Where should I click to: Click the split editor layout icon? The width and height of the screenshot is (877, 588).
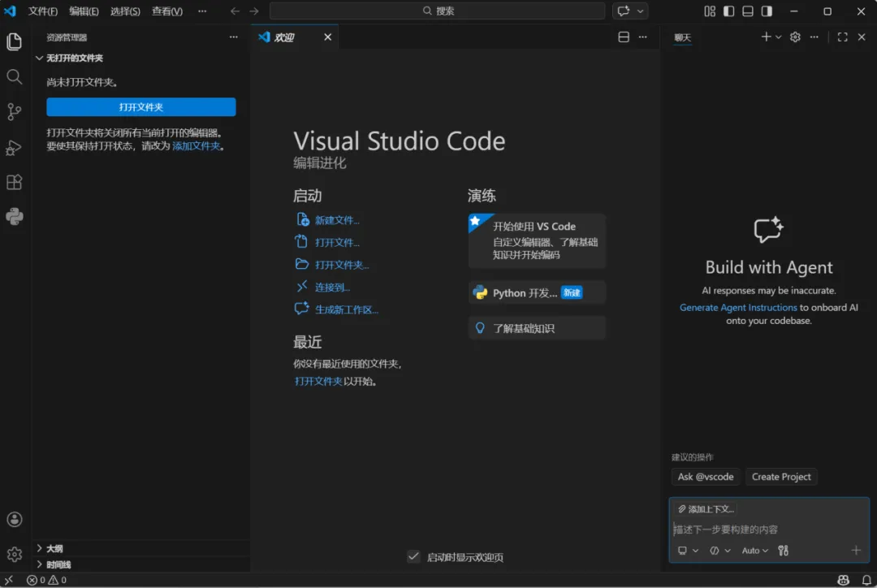tap(624, 37)
